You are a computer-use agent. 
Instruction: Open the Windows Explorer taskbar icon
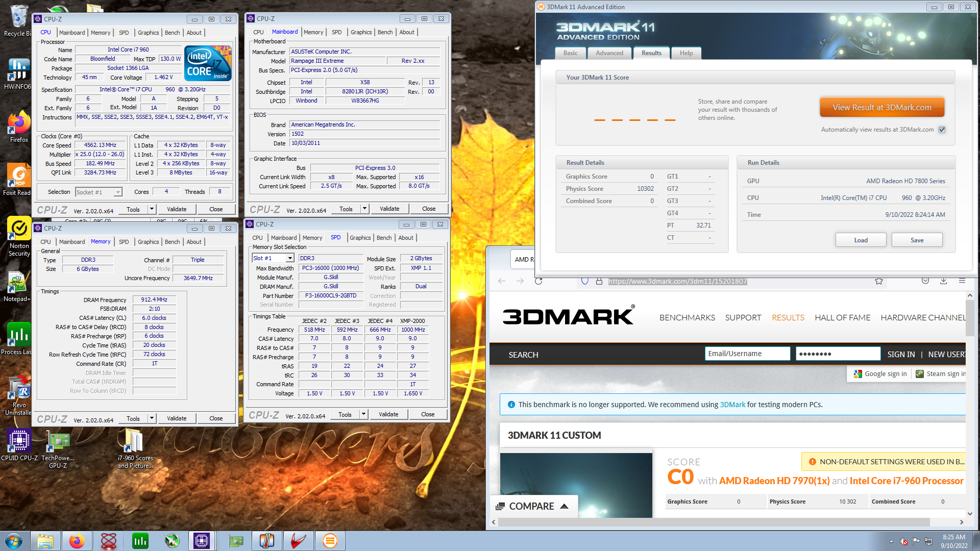coord(45,541)
